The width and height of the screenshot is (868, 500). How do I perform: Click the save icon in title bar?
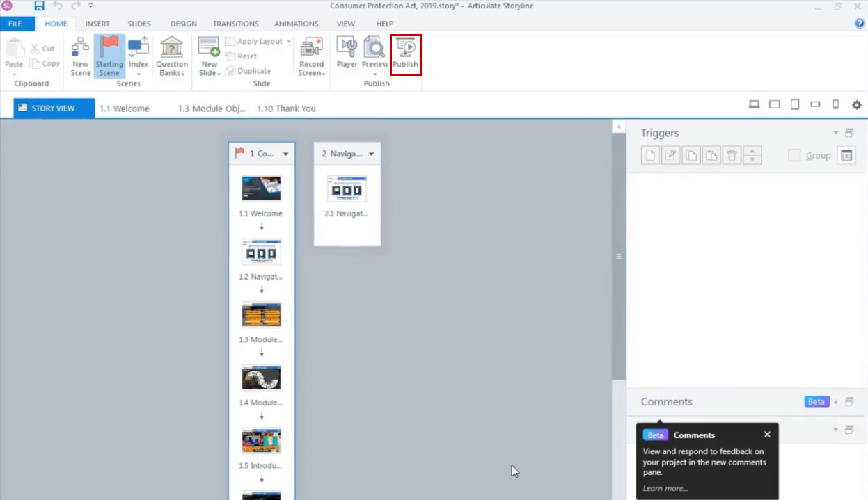(40, 6)
